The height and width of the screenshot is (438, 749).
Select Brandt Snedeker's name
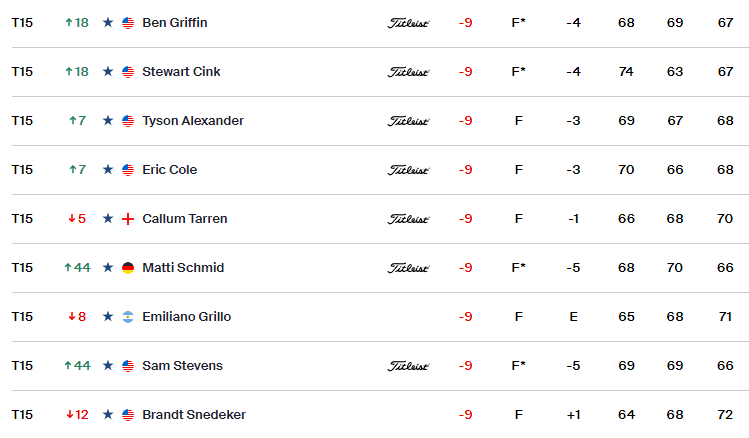click(x=194, y=415)
